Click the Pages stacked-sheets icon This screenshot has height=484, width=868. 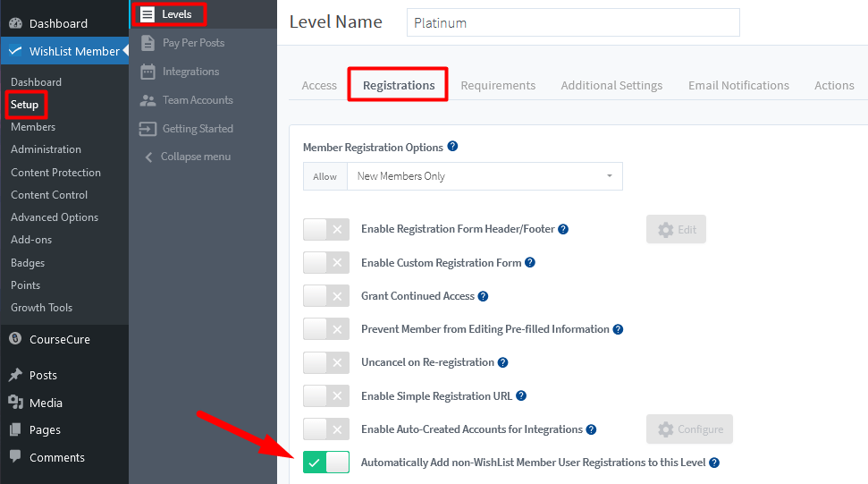coord(15,429)
